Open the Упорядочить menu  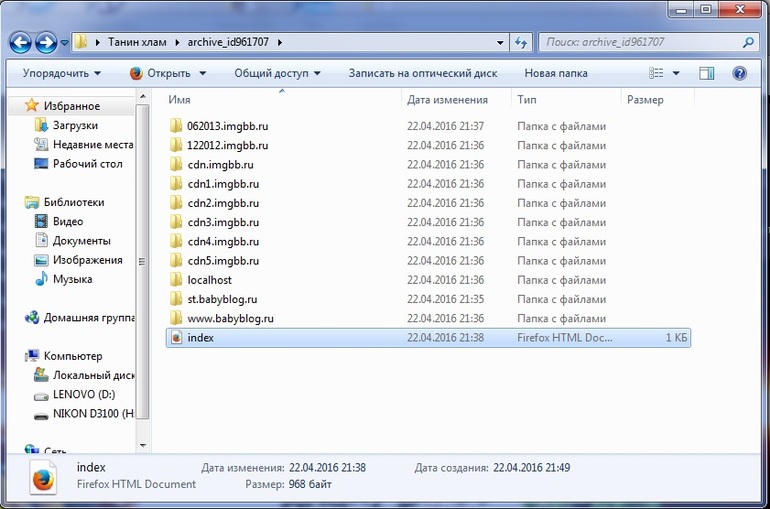click(x=62, y=73)
